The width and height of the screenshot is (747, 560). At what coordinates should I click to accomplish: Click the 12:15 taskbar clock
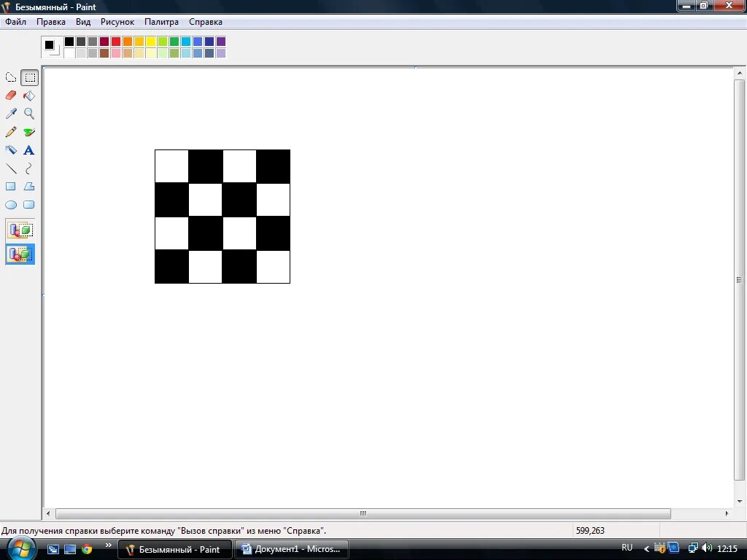[727, 548]
